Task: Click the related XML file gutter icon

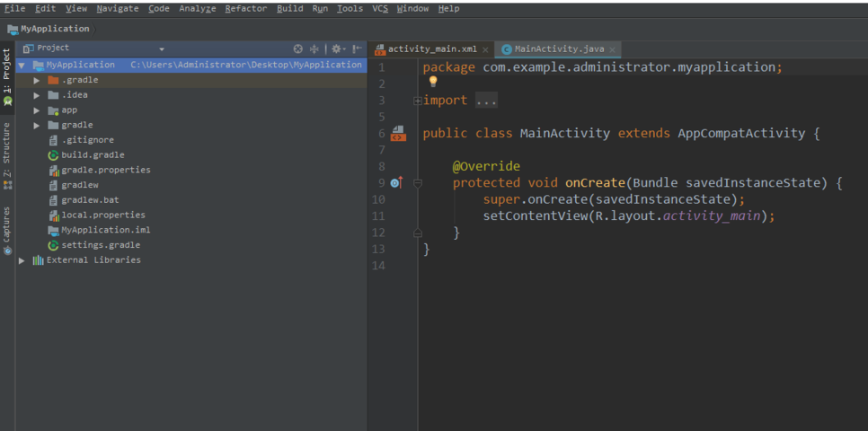Action: pyautogui.click(x=399, y=133)
